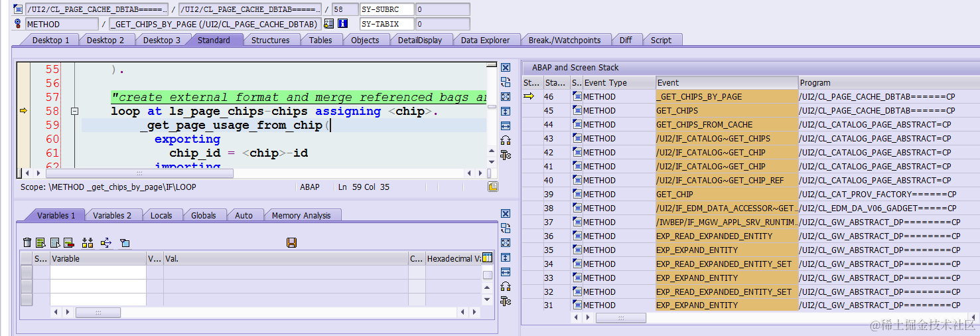Click the Program column header in stack

[888, 83]
